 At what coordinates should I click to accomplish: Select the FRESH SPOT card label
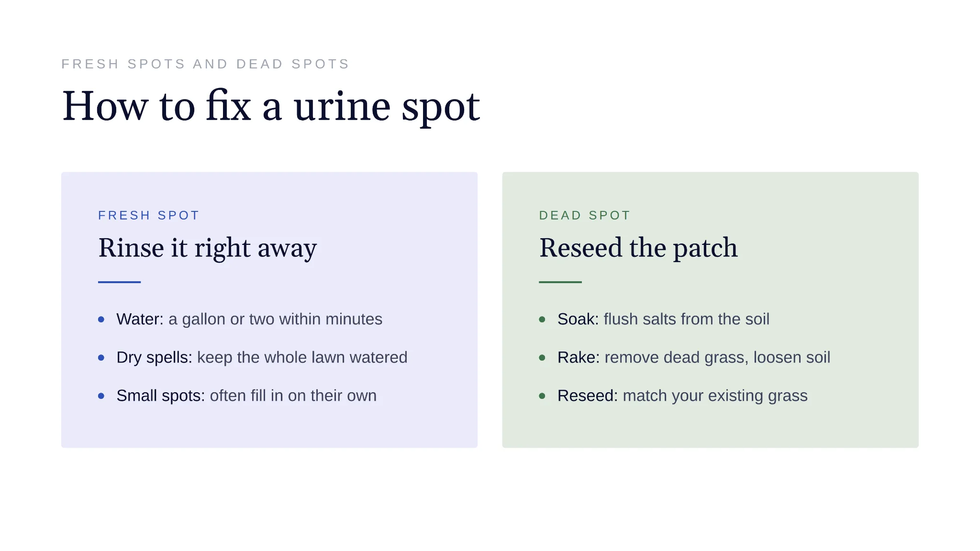(x=148, y=215)
